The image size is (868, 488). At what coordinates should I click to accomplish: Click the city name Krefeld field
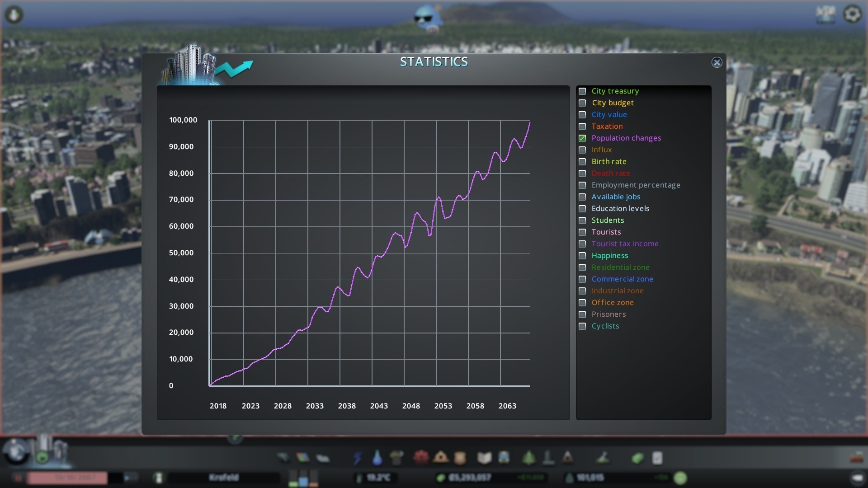tap(224, 478)
